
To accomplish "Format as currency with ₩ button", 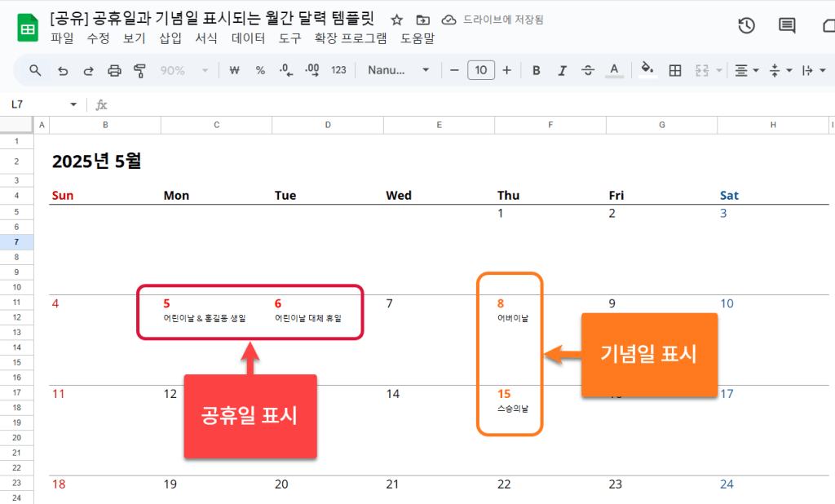I will 235,71.
